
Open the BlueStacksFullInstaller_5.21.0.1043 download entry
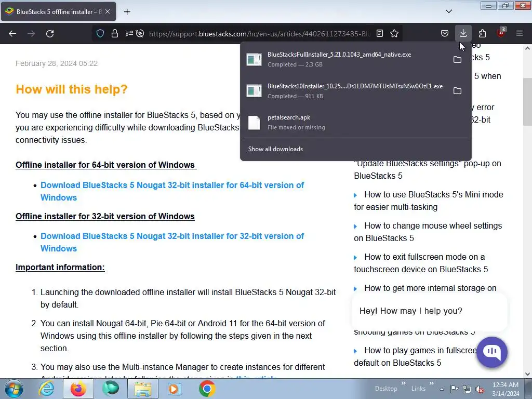point(345,59)
